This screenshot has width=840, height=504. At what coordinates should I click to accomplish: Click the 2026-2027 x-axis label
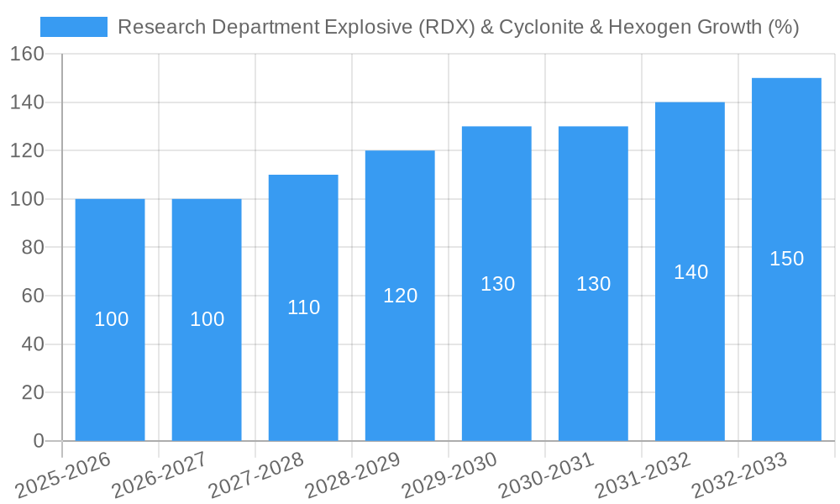click(x=160, y=475)
